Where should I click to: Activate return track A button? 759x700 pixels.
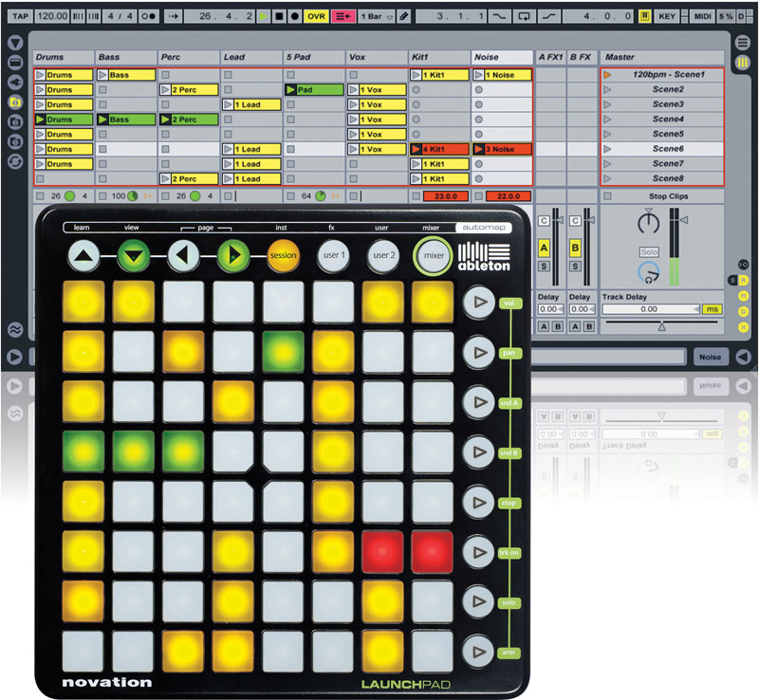(545, 247)
